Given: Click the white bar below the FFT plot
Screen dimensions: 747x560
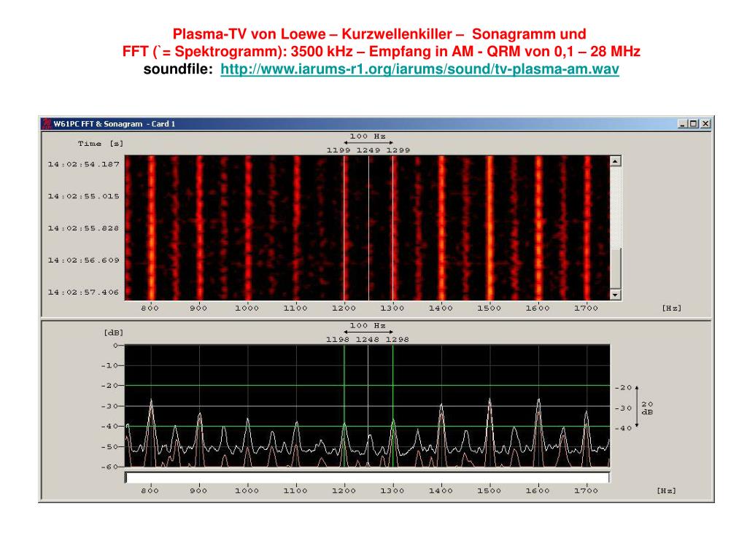Looking at the screenshot, I should [x=368, y=478].
